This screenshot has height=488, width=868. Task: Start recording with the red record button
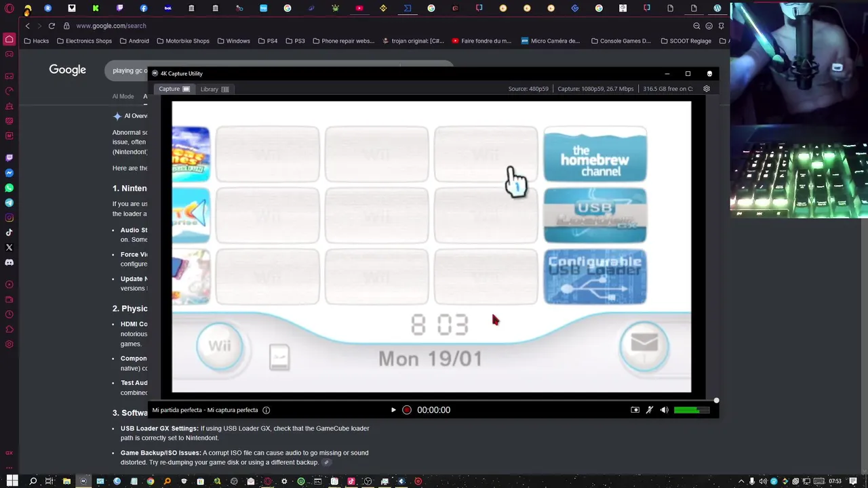407,410
